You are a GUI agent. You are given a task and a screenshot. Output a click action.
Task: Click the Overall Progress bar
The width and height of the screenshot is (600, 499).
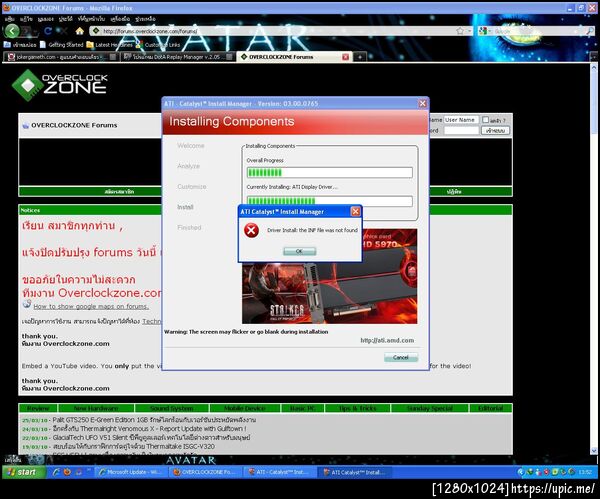coord(329,173)
